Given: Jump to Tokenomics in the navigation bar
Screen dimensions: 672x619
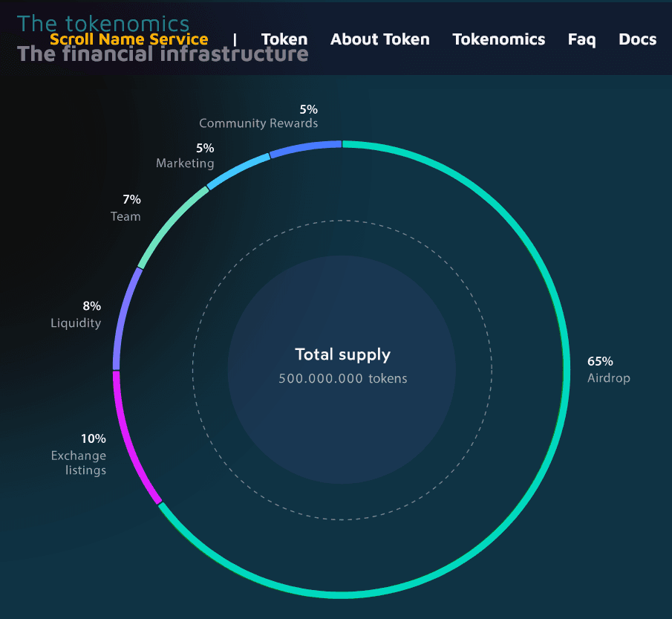Looking at the screenshot, I should click(498, 39).
